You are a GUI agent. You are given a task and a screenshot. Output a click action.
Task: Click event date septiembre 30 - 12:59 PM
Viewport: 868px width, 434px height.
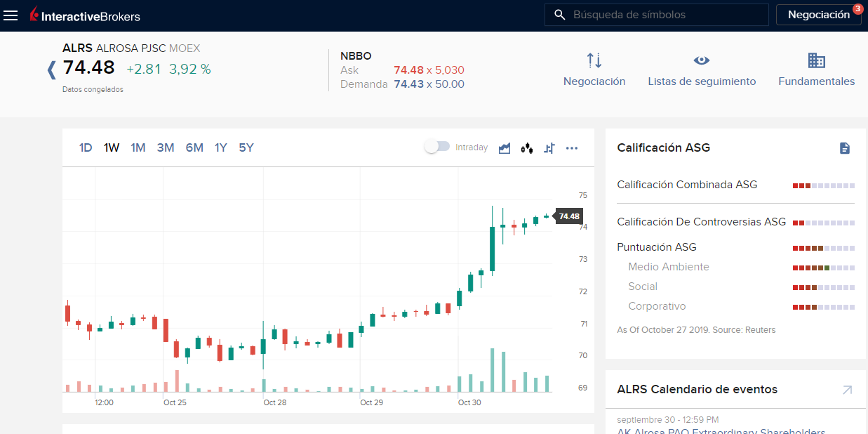pyautogui.click(x=668, y=420)
